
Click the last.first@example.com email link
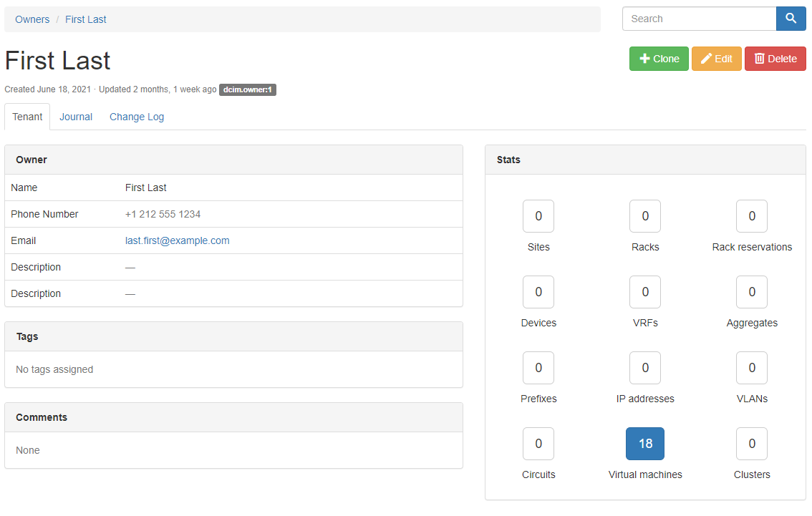(177, 240)
